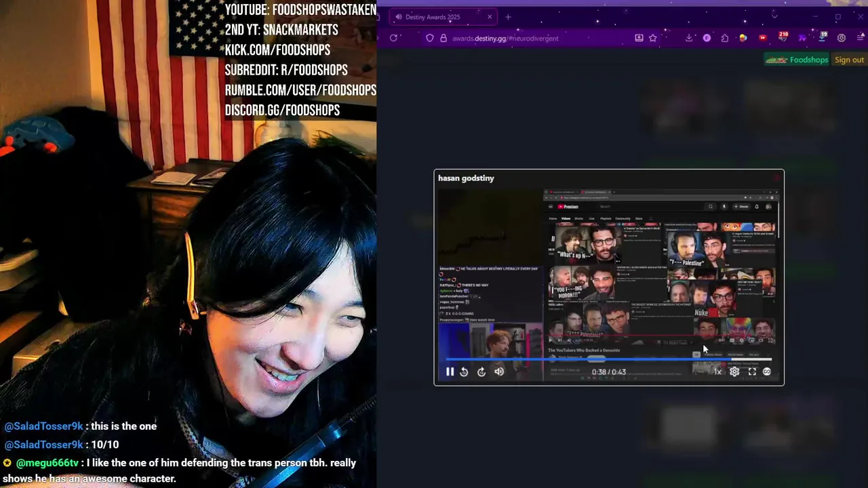Click the "hasan godstiny" popup title

tap(466, 178)
